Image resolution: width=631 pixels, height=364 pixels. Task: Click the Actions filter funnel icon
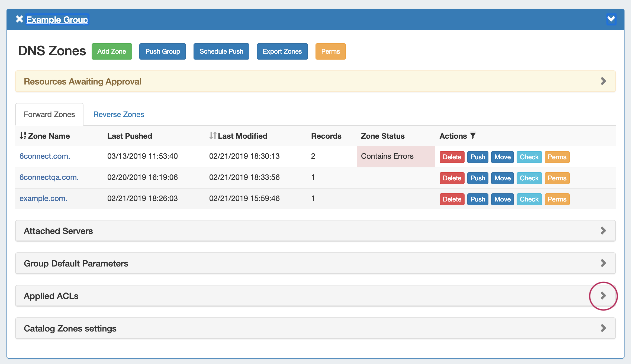pos(473,135)
